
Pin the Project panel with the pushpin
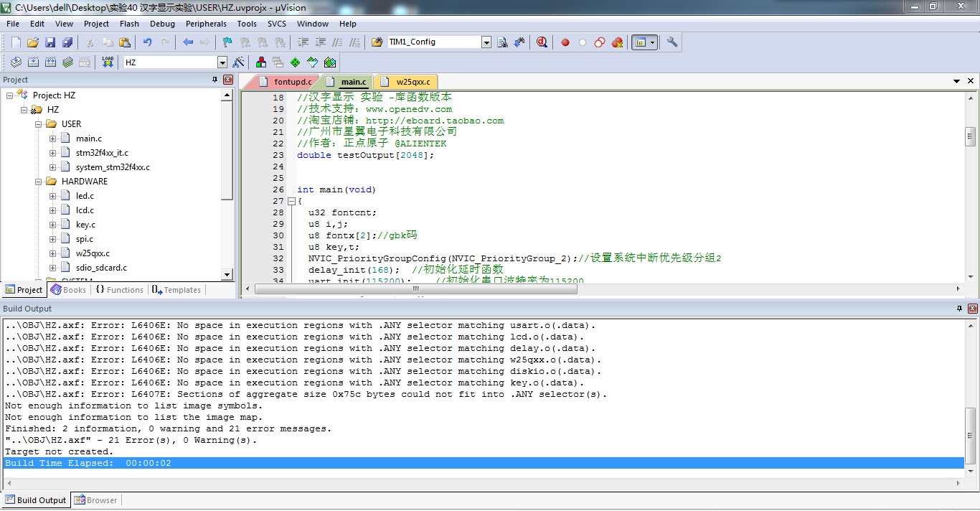tap(215, 80)
